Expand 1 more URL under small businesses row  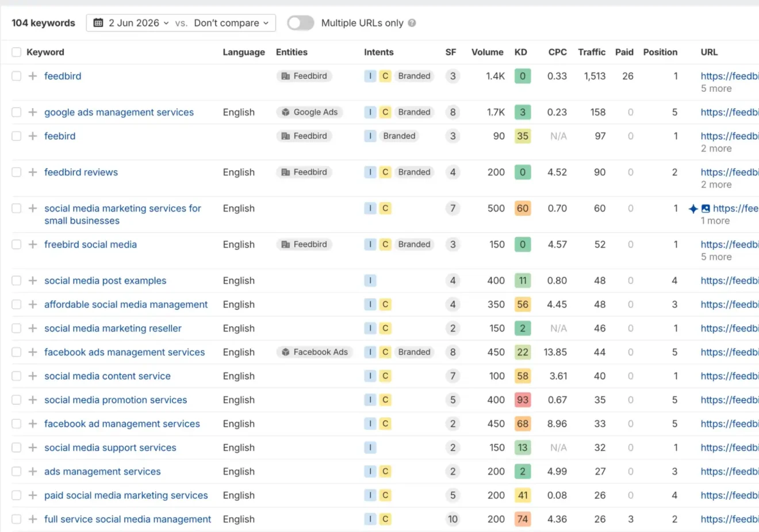click(715, 221)
